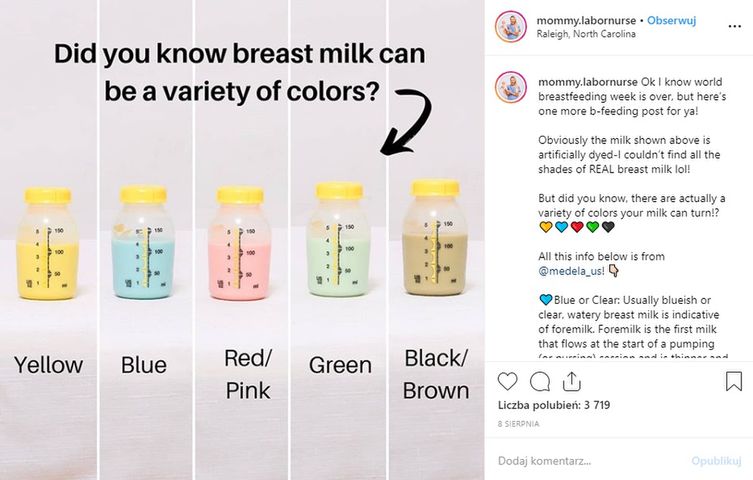
Task: Open comments via the speech bubble icon
Action: click(540, 382)
